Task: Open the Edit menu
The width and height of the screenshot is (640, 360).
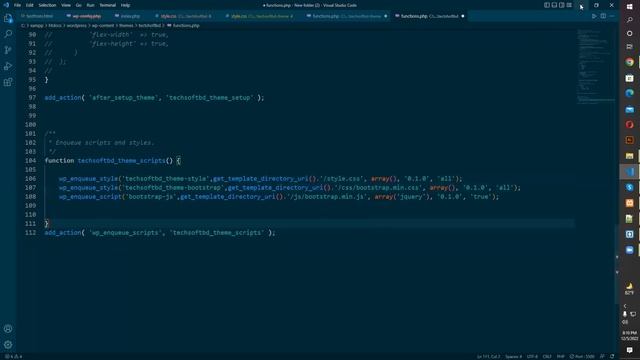Action: (x=29, y=5)
